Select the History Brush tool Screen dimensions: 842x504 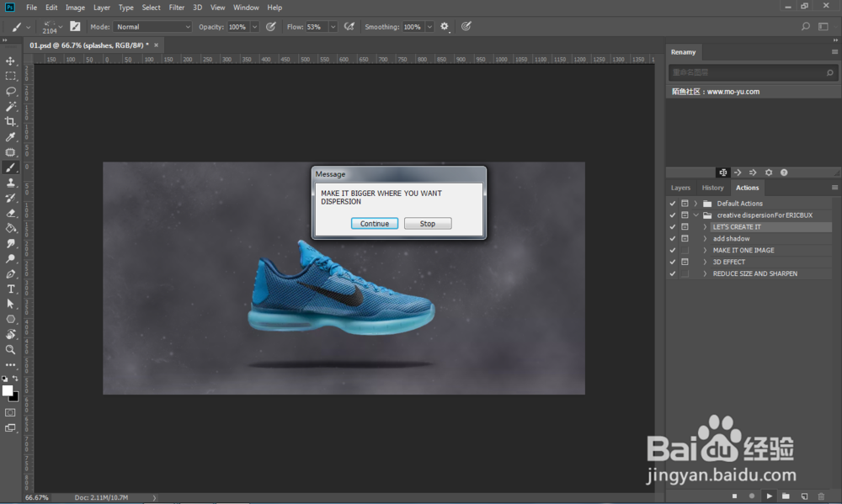tap(10, 198)
